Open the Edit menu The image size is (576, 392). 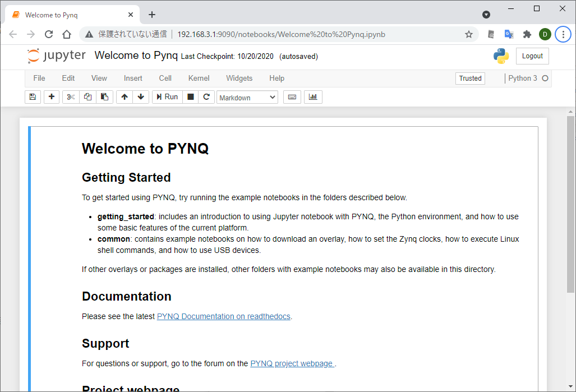(68, 79)
